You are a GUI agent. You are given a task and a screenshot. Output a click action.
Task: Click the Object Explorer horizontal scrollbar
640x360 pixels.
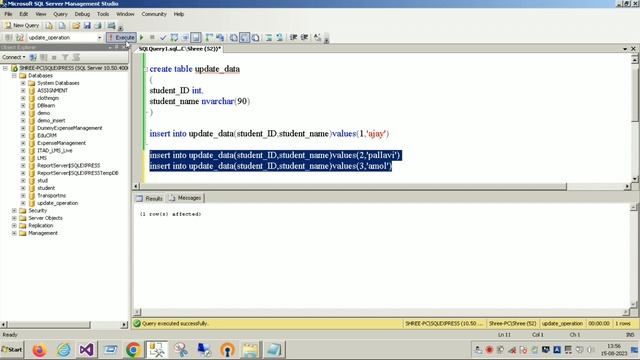click(64, 325)
